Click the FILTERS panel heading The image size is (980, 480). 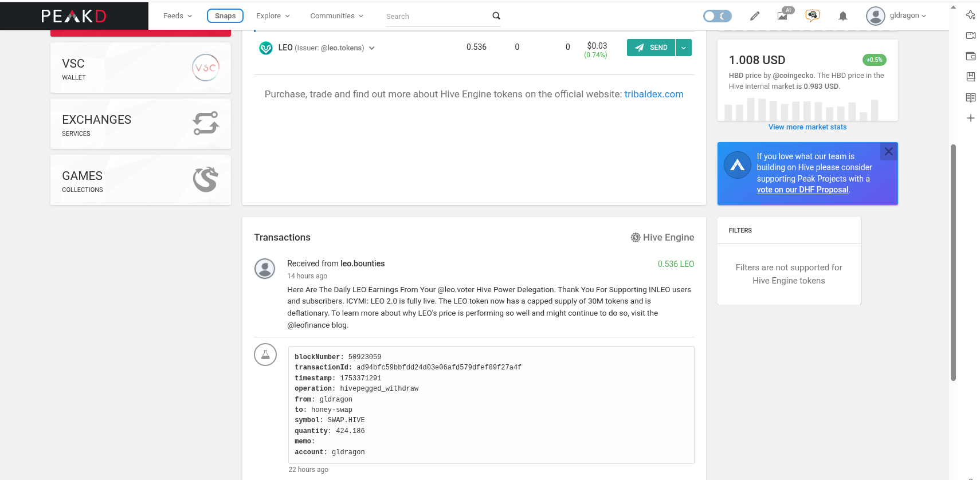tap(740, 230)
